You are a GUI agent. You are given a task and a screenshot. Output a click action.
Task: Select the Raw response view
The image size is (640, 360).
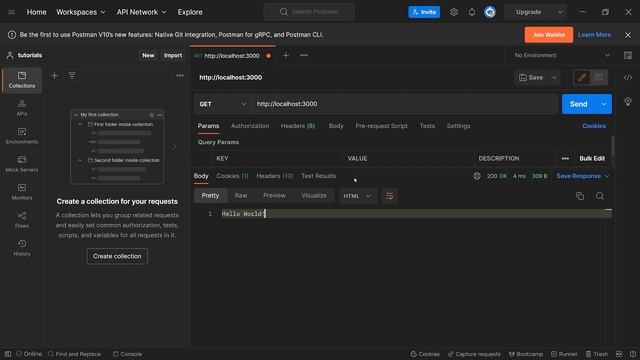click(241, 196)
